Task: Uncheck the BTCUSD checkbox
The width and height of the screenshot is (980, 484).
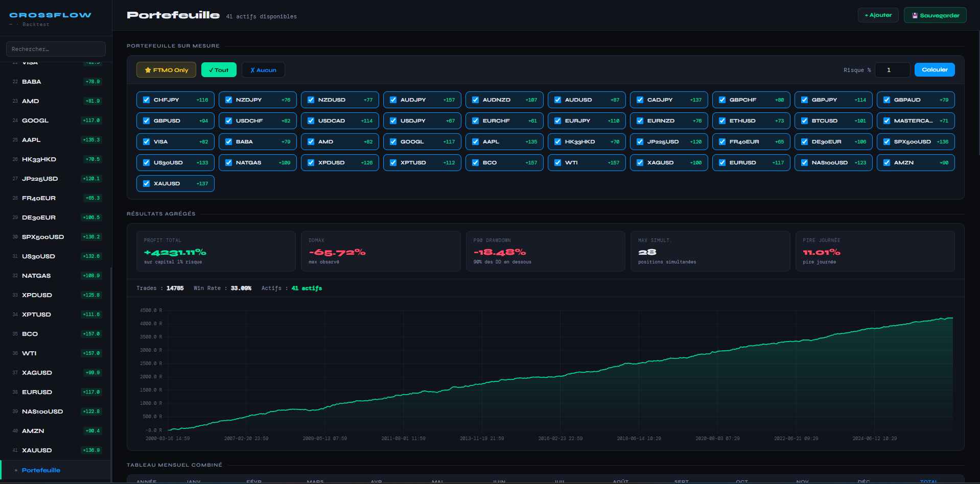Action: pos(805,121)
